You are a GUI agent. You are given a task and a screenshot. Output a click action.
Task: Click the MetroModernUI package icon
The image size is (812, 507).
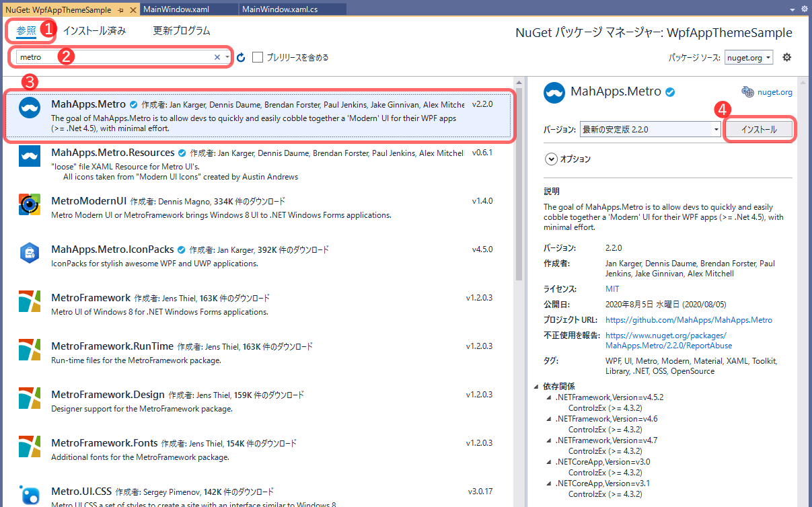coord(30,204)
